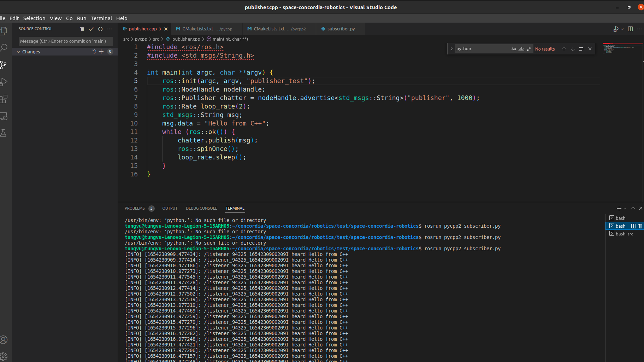The height and width of the screenshot is (362, 644).
Task: Open the Search view in activity bar
Action: pos(4,48)
